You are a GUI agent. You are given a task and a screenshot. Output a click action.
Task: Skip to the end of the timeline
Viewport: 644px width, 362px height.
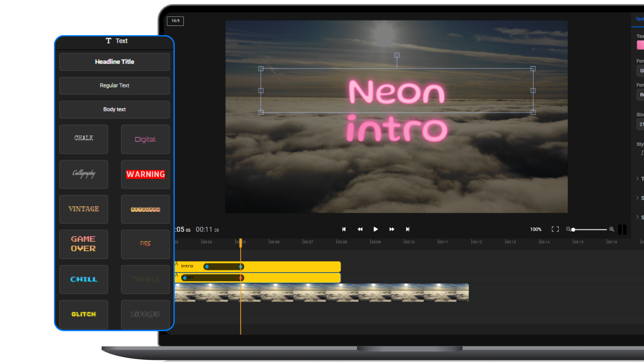(408, 229)
